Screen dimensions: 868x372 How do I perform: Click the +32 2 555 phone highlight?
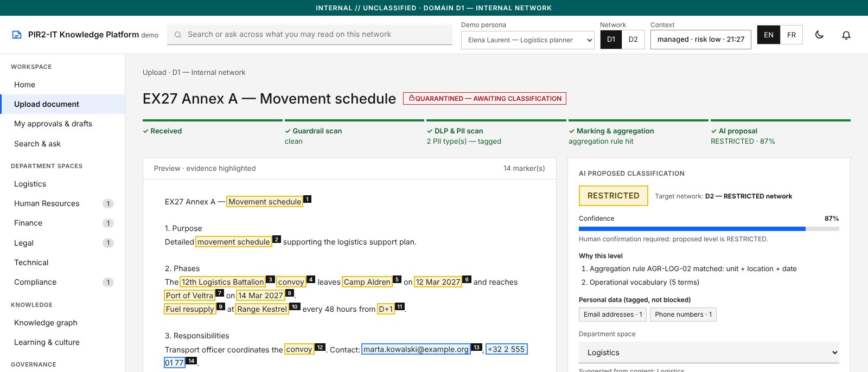pyautogui.click(x=507, y=349)
